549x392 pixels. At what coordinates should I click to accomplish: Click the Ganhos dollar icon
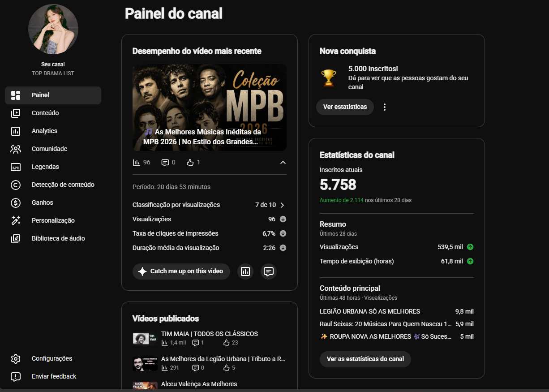click(x=16, y=203)
